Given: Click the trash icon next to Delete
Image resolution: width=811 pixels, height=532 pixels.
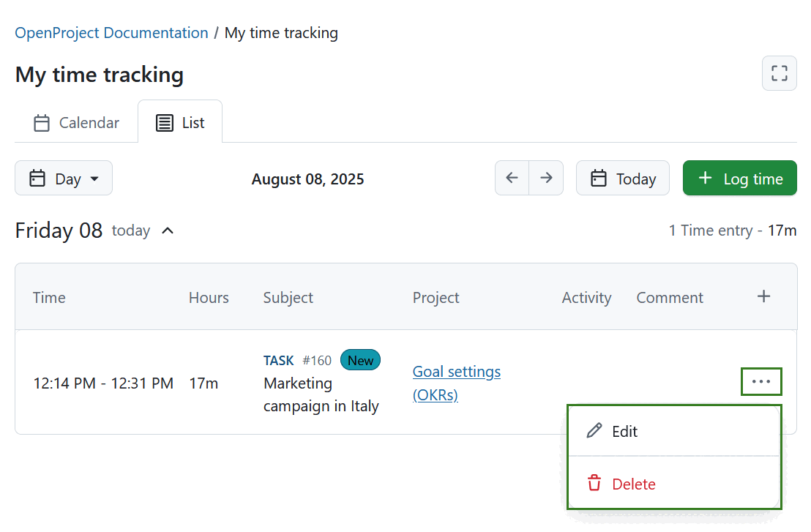Looking at the screenshot, I should [593, 484].
